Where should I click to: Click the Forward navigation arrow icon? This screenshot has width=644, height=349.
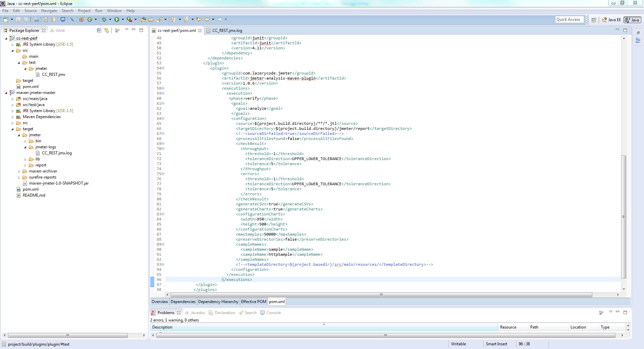(x=220, y=20)
